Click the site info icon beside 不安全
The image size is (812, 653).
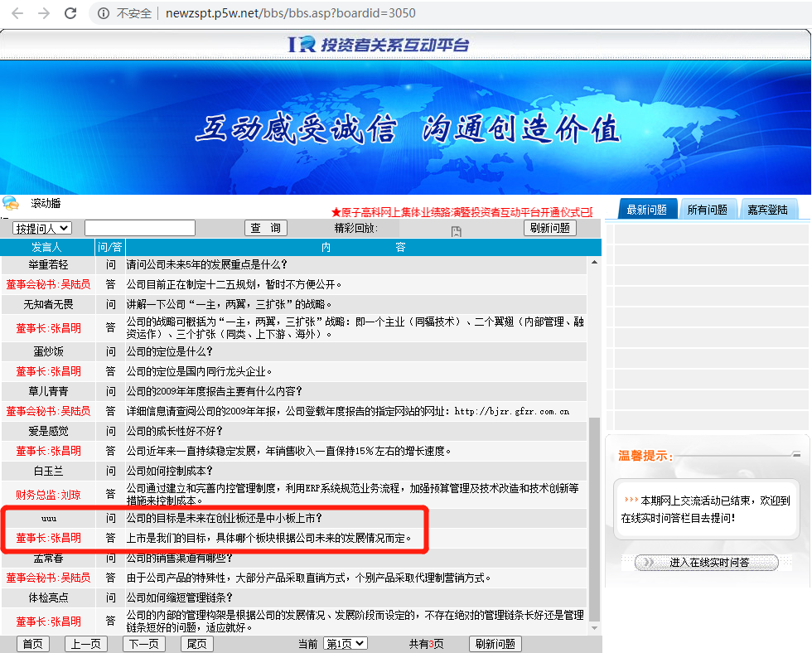pyautogui.click(x=103, y=13)
